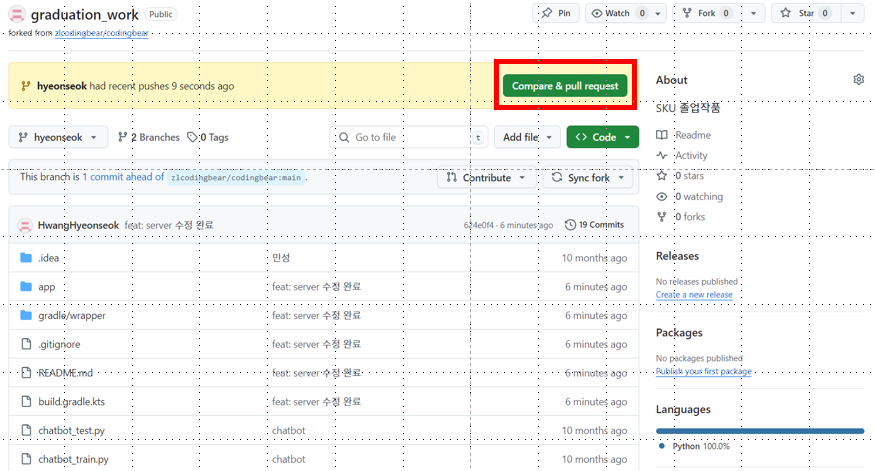
Task: View the 0 forks link
Action: pos(681,217)
